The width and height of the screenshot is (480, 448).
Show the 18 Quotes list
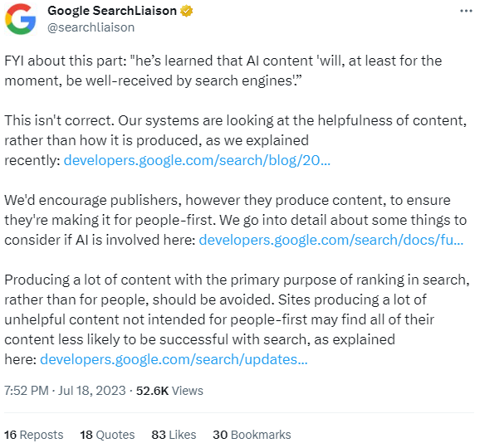pos(107,435)
